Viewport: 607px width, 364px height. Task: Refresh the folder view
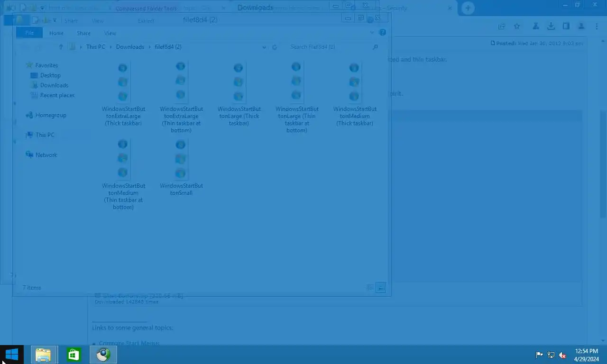click(x=275, y=47)
